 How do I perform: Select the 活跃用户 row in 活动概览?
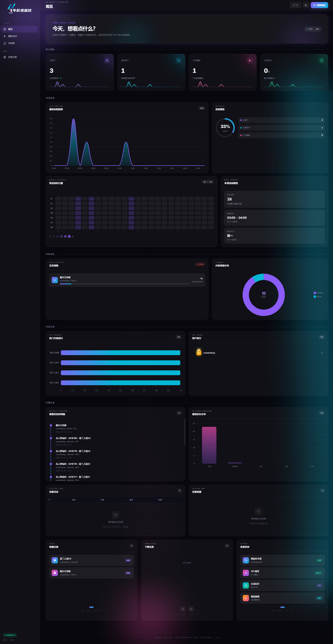coord(281,128)
